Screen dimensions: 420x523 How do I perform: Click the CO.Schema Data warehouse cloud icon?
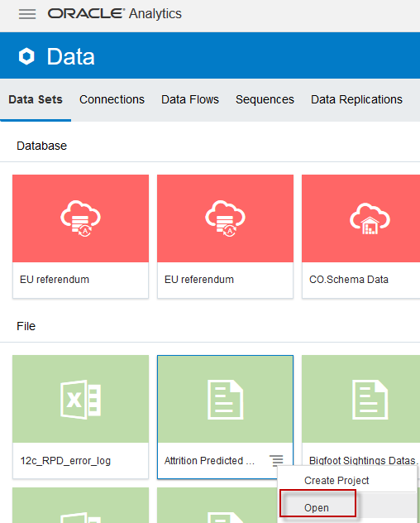[x=370, y=218]
